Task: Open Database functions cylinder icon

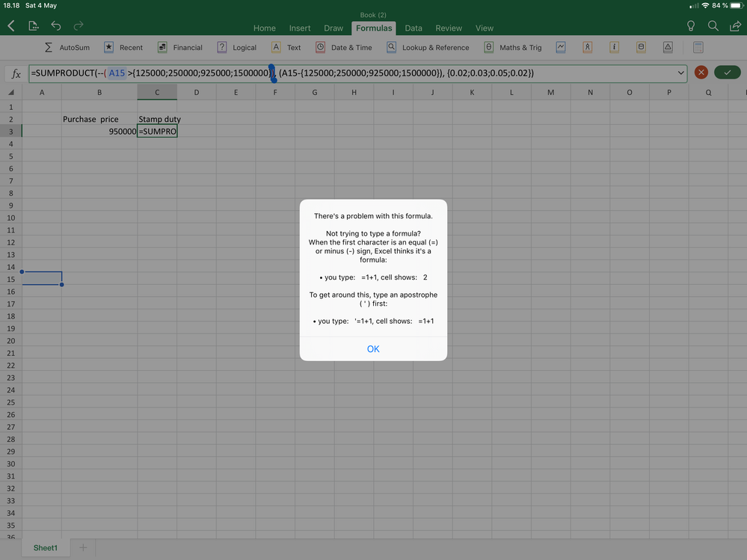Action: (x=641, y=47)
